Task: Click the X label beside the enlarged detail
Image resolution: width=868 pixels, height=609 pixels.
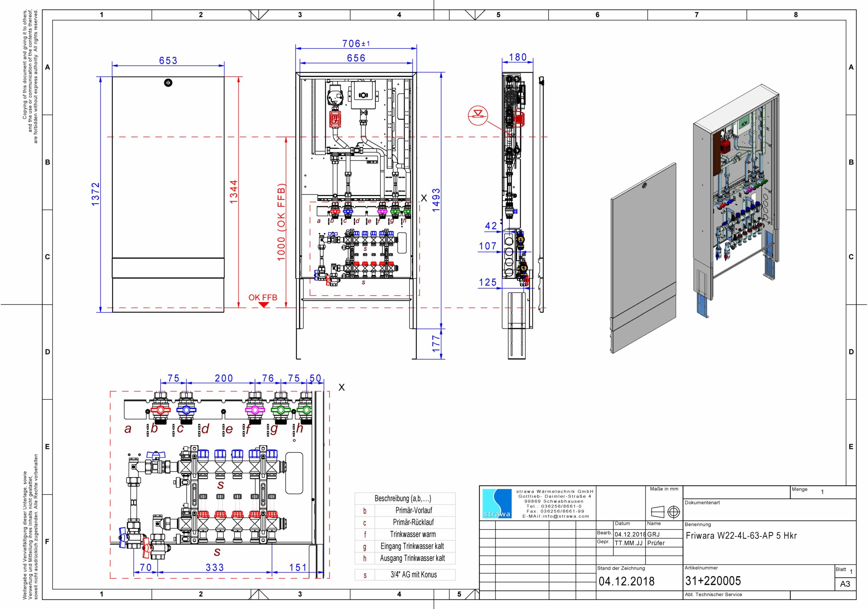Action: click(x=342, y=387)
